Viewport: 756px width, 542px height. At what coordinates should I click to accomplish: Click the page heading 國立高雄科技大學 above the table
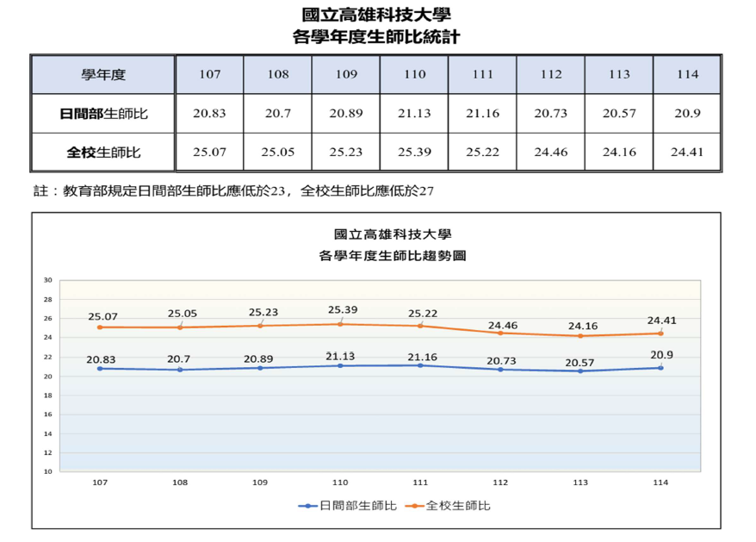[x=376, y=15]
